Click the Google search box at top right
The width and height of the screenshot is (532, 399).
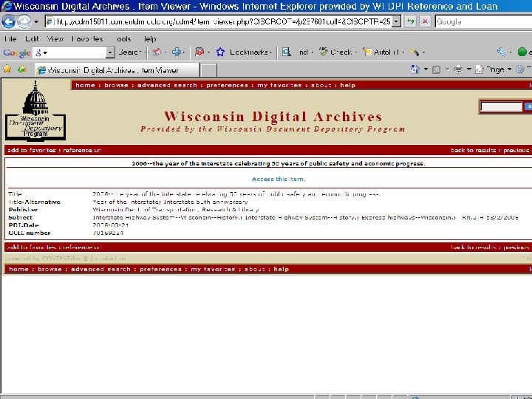(x=483, y=21)
